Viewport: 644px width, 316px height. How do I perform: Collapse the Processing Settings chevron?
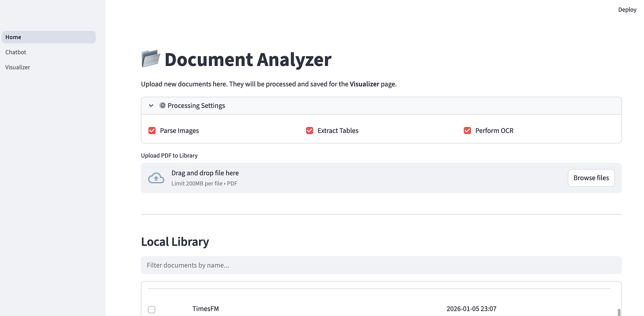click(151, 106)
